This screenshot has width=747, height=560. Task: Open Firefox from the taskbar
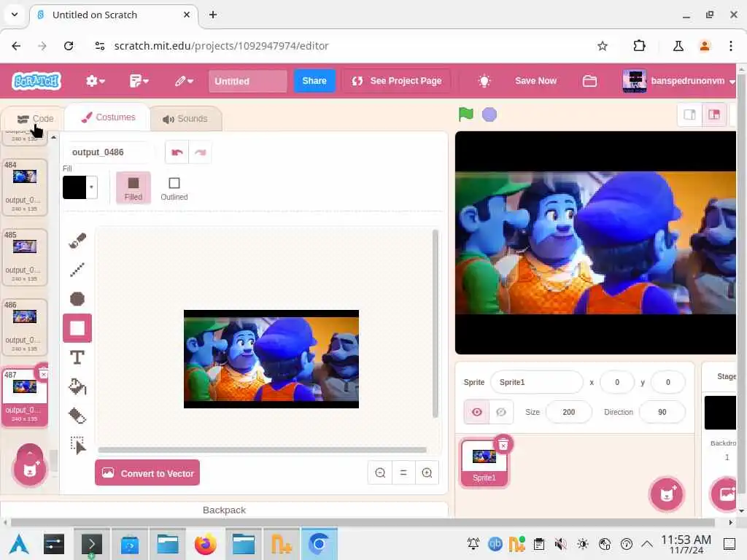pos(205,544)
